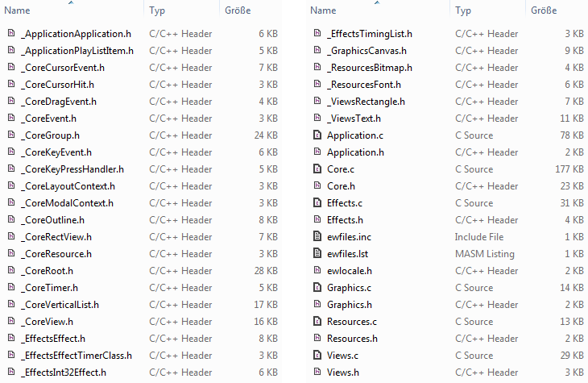The width and height of the screenshot is (588, 383).
Task: Click the sort arrow above left Name column
Action: pyautogui.click(x=71, y=3)
